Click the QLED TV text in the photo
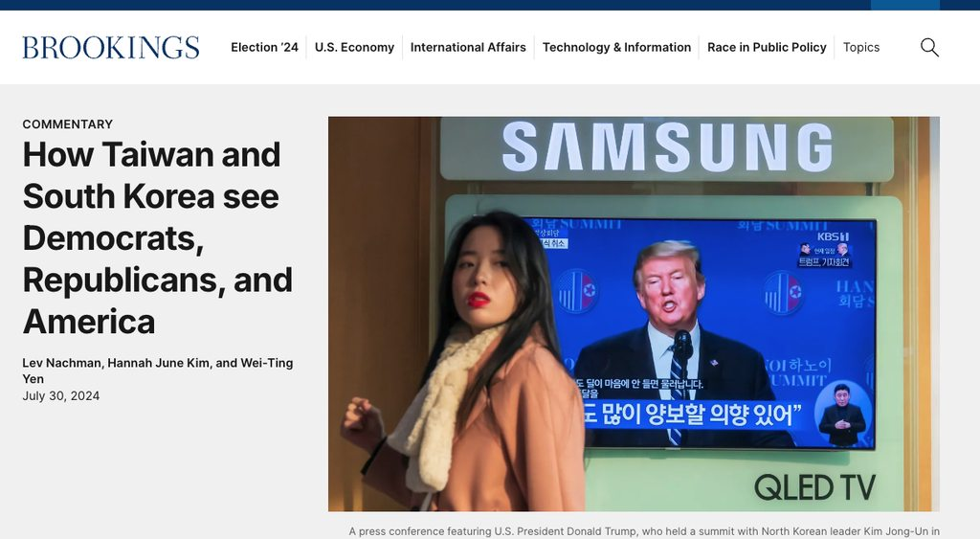The image size is (980, 539). 815,487
